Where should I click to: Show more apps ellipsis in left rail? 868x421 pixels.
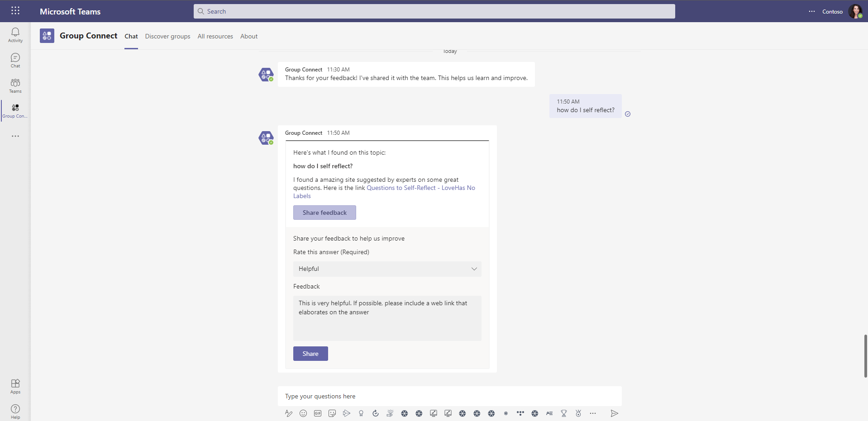click(x=15, y=136)
